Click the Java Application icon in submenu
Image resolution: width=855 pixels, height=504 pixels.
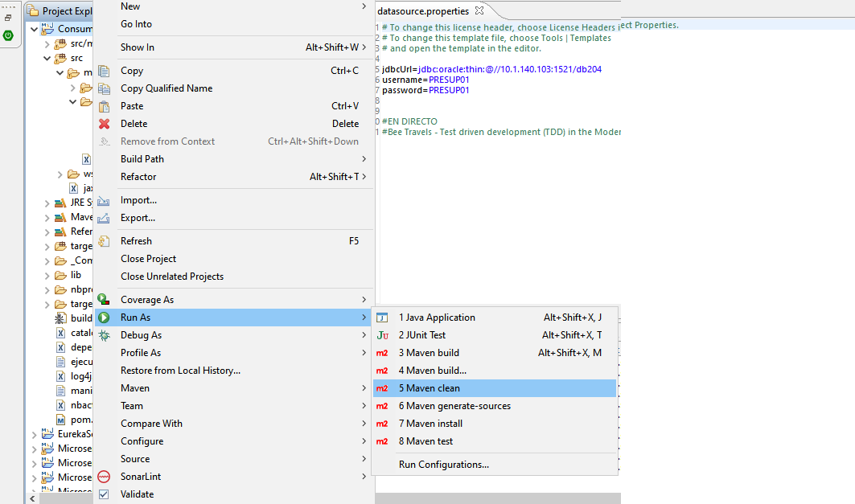tap(382, 318)
